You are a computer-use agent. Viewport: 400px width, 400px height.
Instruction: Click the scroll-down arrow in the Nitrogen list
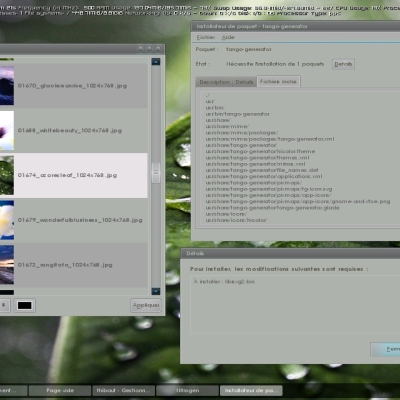tap(156, 291)
